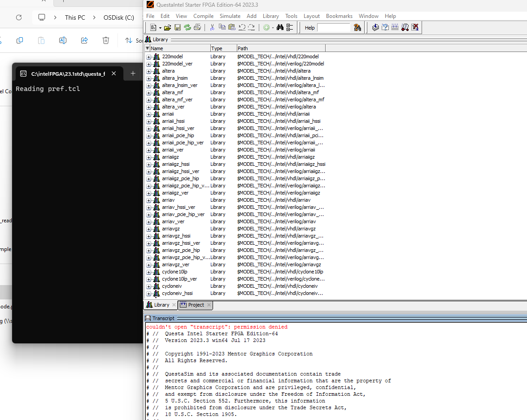Click the Save icon in toolbar
Viewport: 527px width, 420px height.
coord(178,28)
